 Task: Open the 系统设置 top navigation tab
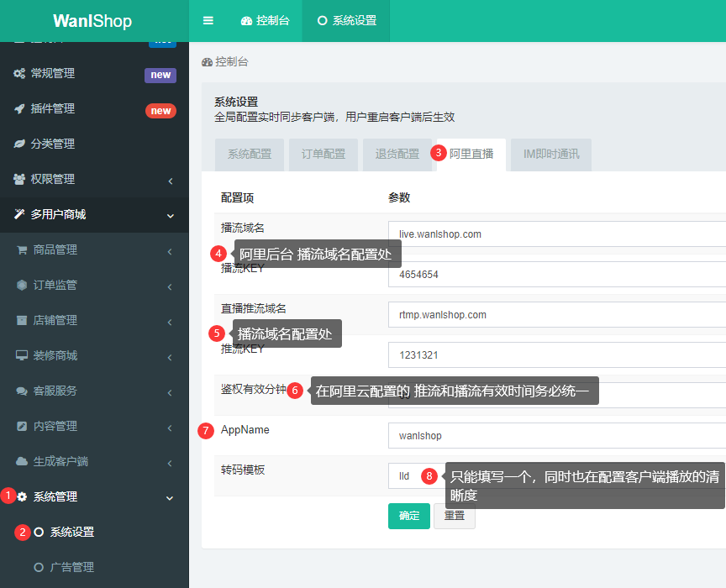(346, 21)
